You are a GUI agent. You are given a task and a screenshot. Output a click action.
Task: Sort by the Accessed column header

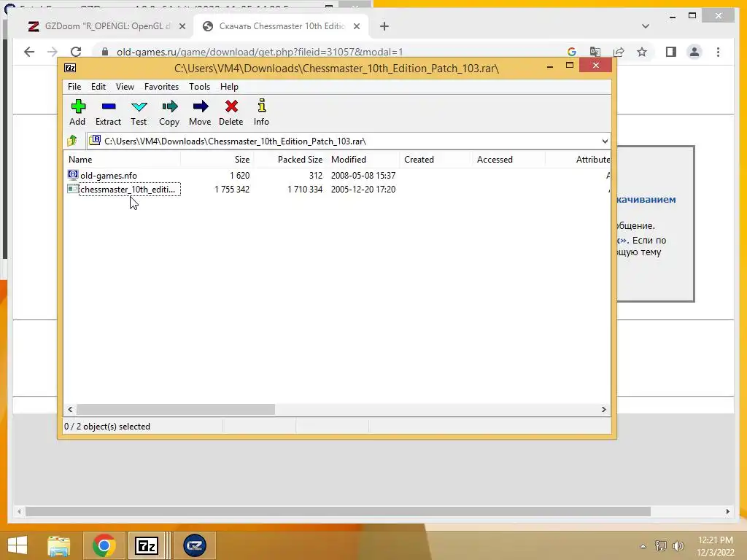click(508, 160)
